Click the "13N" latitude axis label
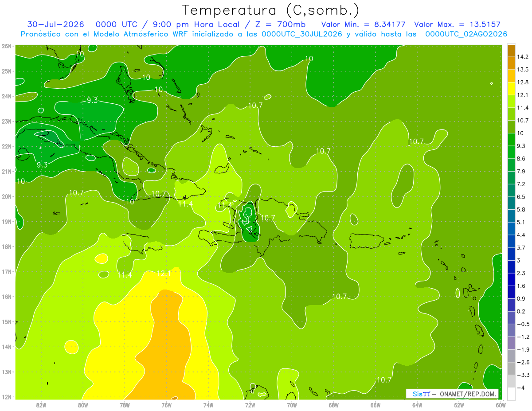Image resolution: width=532 pixels, height=411 pixels. coord(7,372)
